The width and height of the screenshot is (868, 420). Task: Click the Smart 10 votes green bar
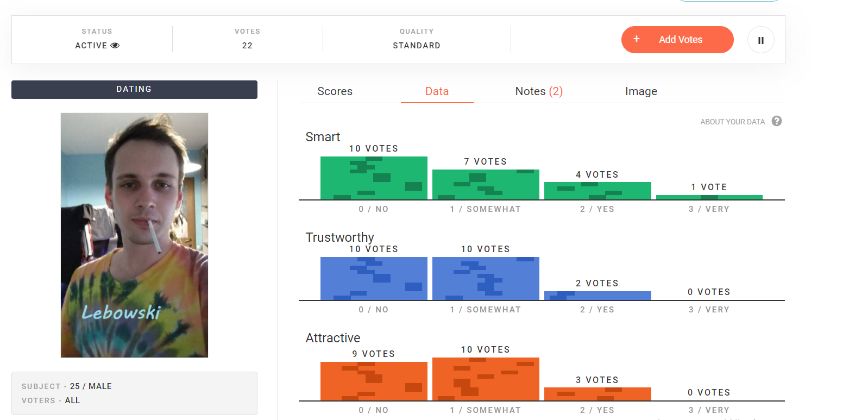click(374, 178)
